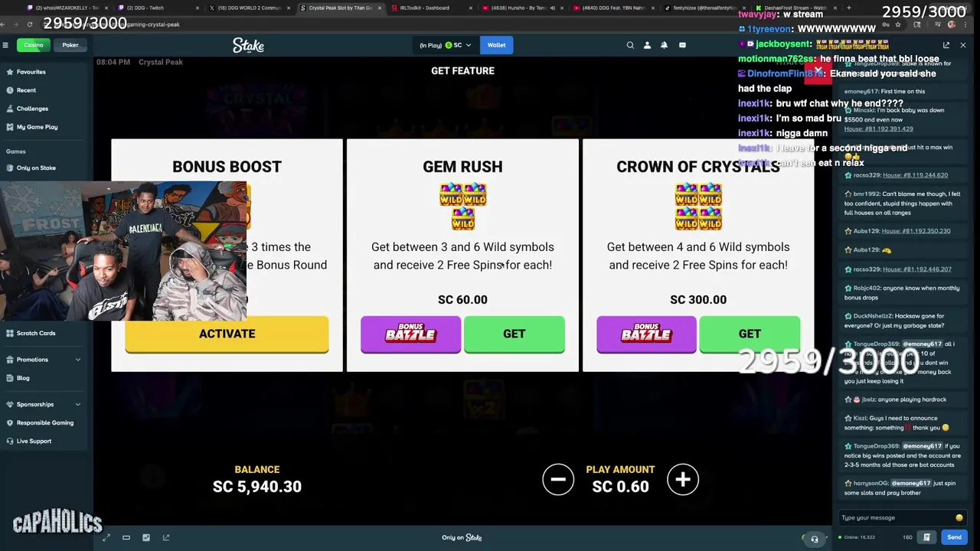The image size is (980, 551).
Task: Get the Gem Rush feature
Action: point(514,334)
